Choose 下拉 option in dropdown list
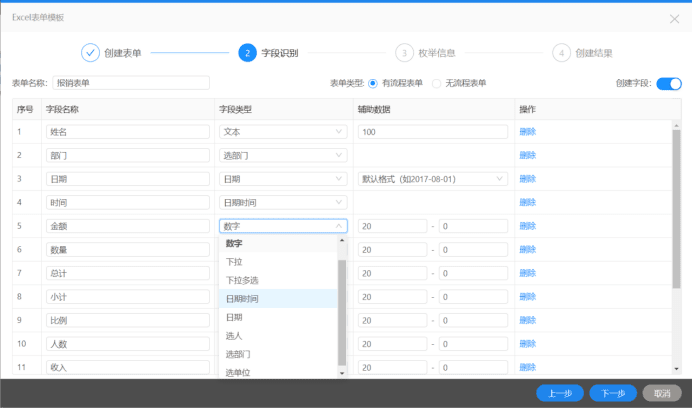This screenshot has height=408, width=693. point(278,262)
